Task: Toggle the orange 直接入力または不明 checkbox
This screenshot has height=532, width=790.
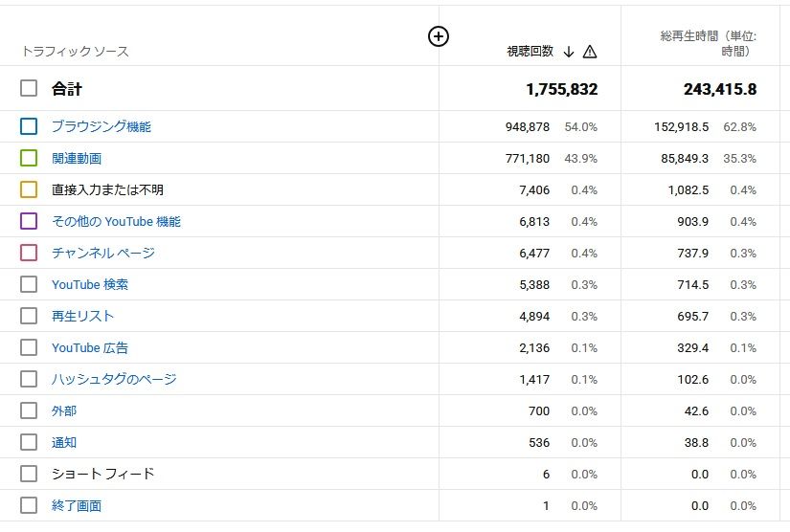Action: tap(29, 189)
